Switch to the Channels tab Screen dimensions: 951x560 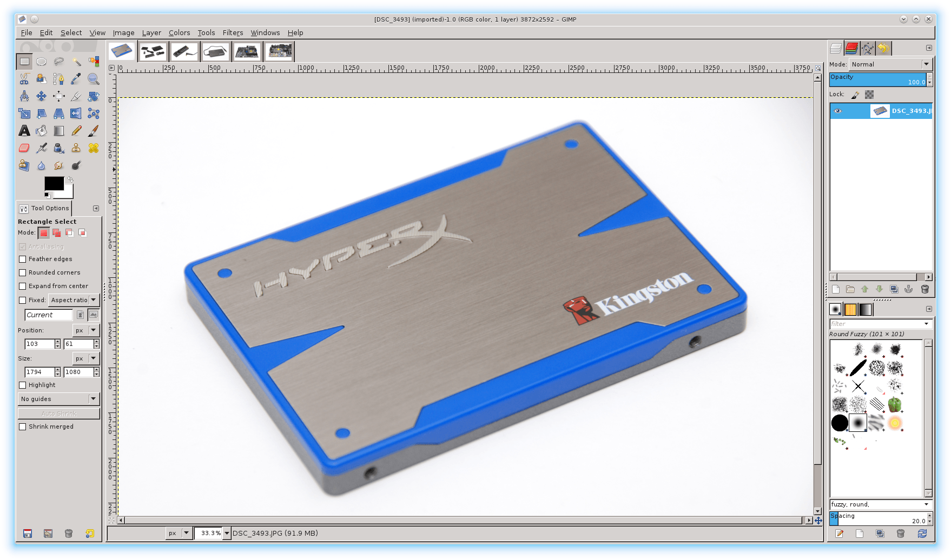coord(851,49)
